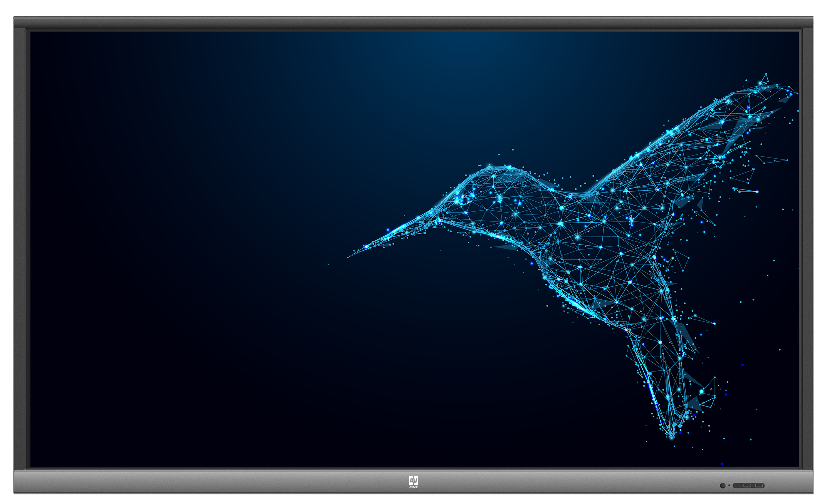Click the 'Avtek' text below the logo
The height and width of the screenshot is (504, 827).
coord(413,487)
